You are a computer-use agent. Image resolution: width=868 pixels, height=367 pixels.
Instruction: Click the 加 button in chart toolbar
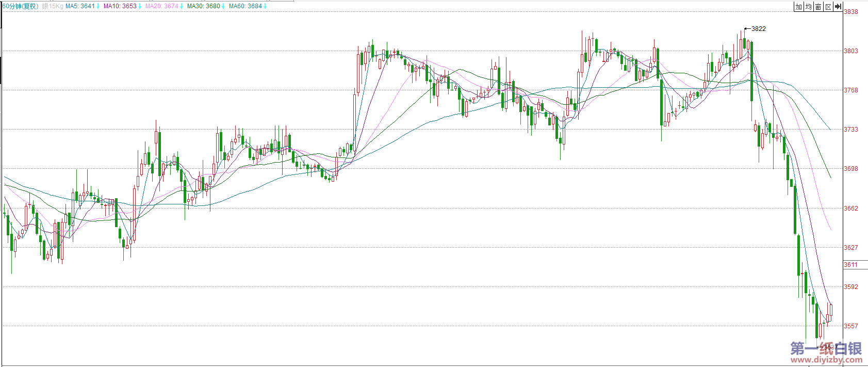[799, 7]
